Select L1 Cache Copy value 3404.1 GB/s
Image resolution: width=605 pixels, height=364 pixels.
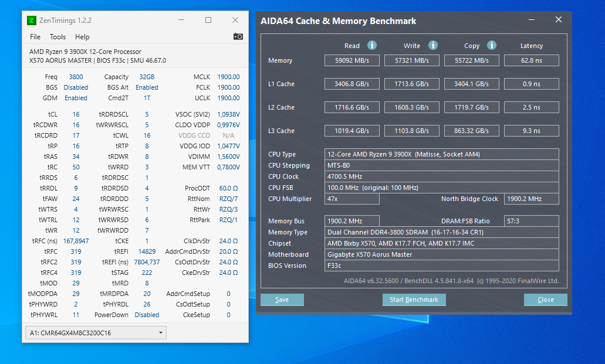(471, 84)
